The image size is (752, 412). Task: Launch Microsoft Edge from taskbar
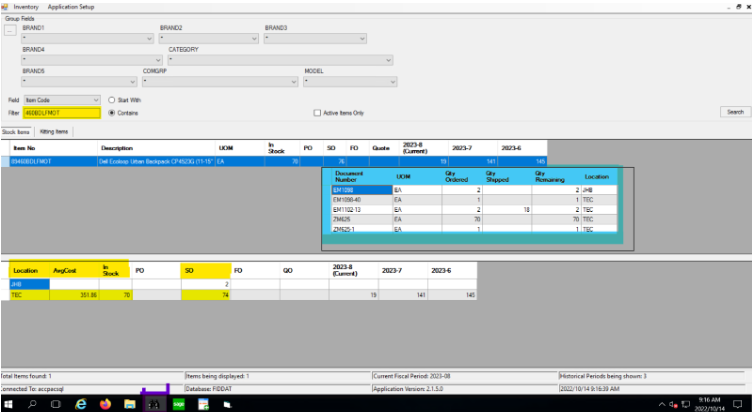(81, 404)
